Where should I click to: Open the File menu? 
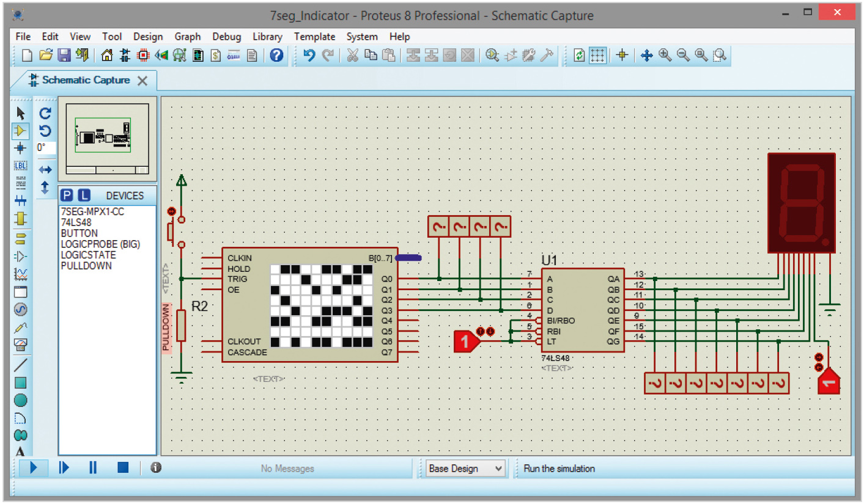pyautogui.click(x=23, y=37)
